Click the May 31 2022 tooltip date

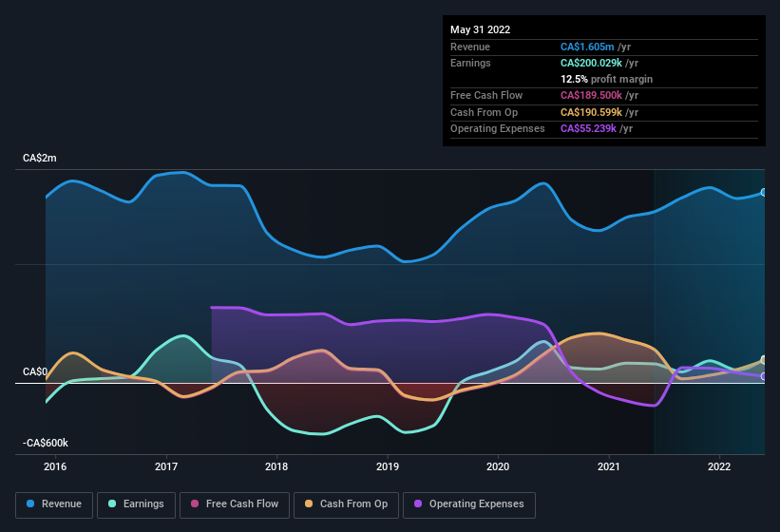click(x=481, y=29)
